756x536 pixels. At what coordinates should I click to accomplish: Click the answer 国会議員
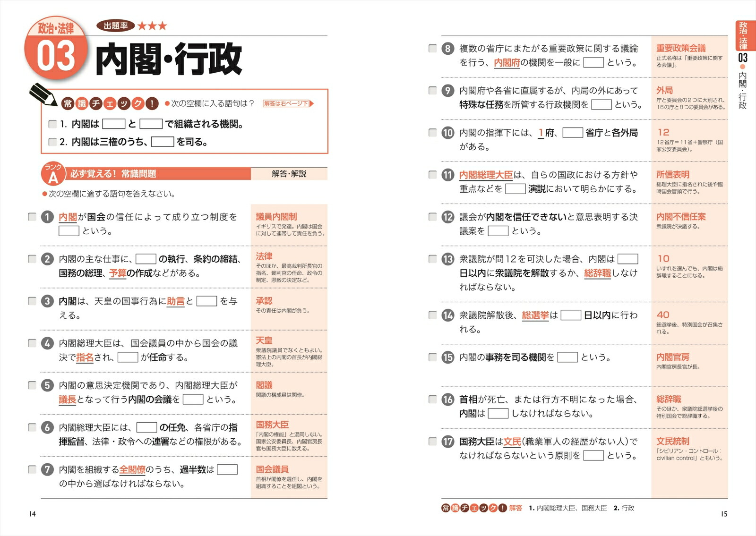272,469
